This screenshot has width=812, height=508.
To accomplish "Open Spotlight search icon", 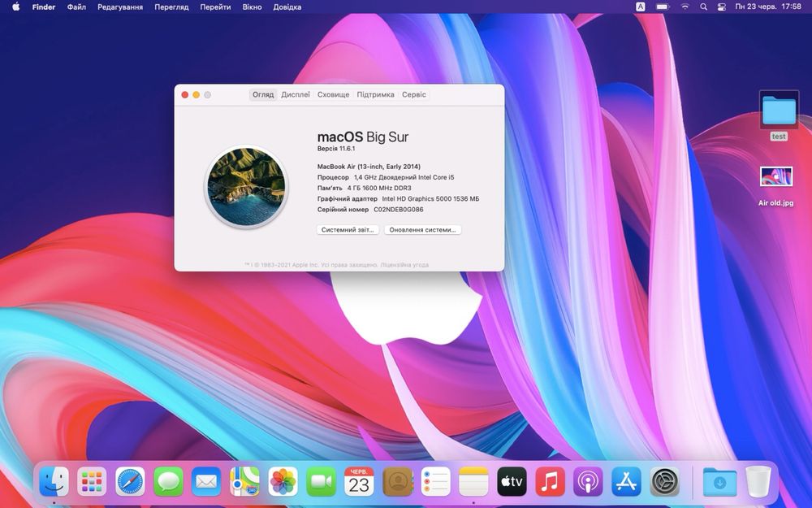I will tap(703, 7).
